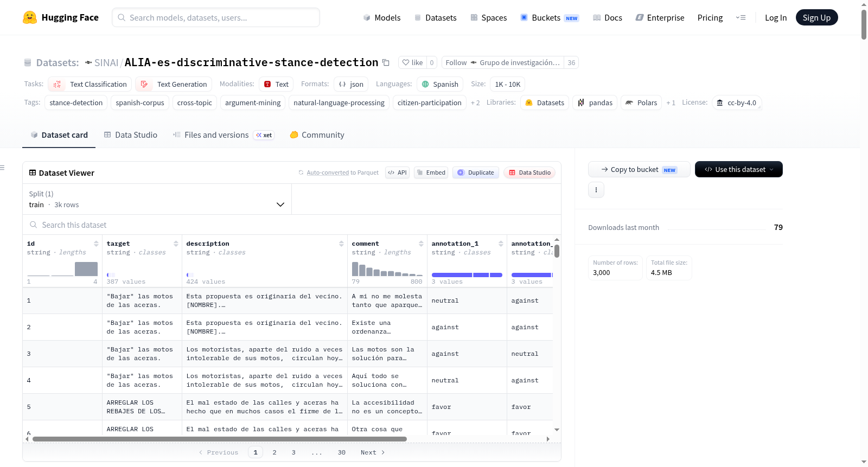Click Copy to bucket button

pyautogui.click(x=639, y=169)
